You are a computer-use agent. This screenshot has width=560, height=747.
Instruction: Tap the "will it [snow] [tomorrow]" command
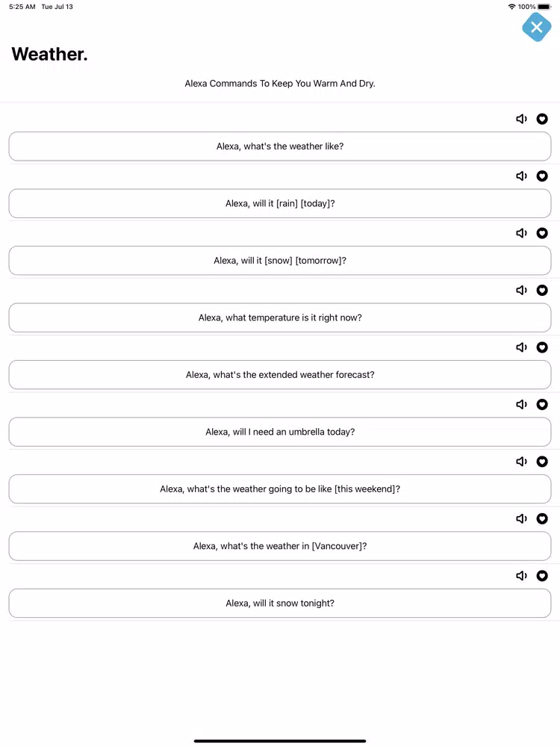coord(280,261)
